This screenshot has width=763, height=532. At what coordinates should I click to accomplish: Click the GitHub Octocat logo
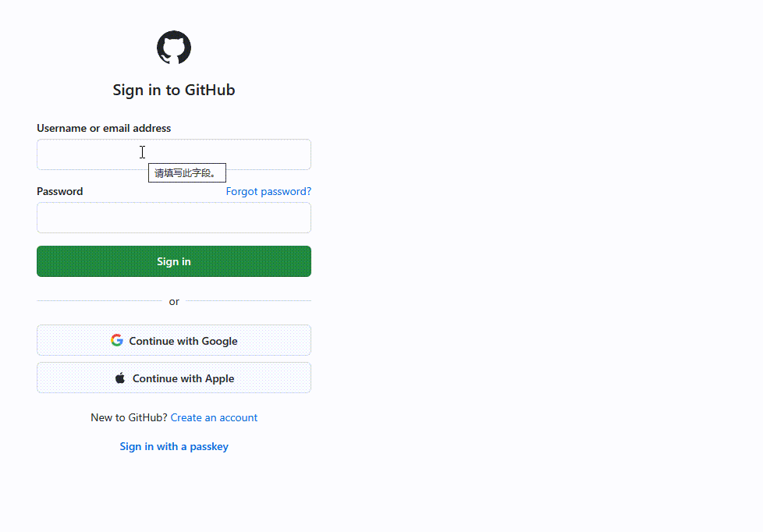click(174, 48)
